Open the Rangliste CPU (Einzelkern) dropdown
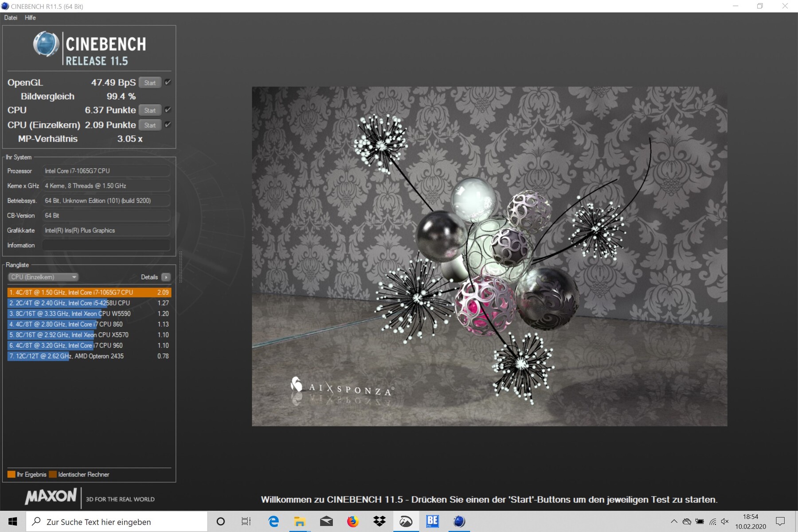Image resolution: width=798 pixels, height=532 pixels. tap(43, 277)
